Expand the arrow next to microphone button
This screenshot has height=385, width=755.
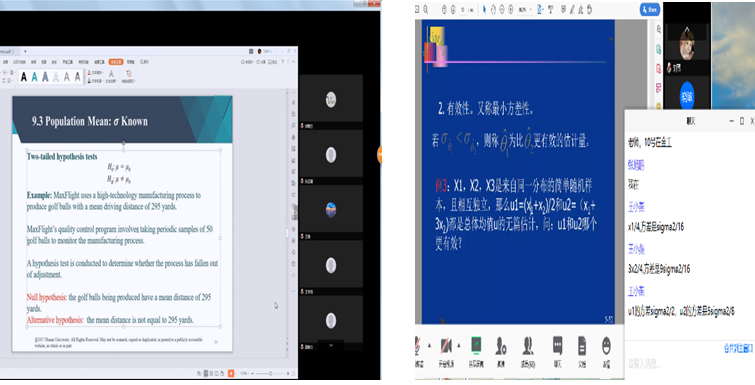(430, 345)
